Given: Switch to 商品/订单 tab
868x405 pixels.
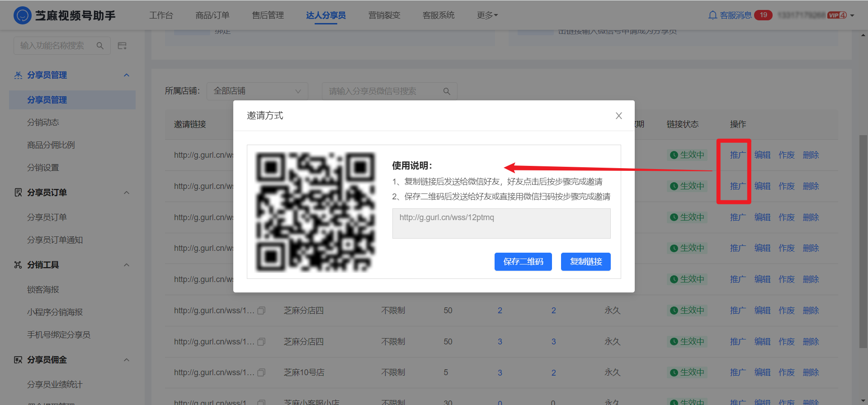Looking at the screenshot, I should (x=212, y=15).
